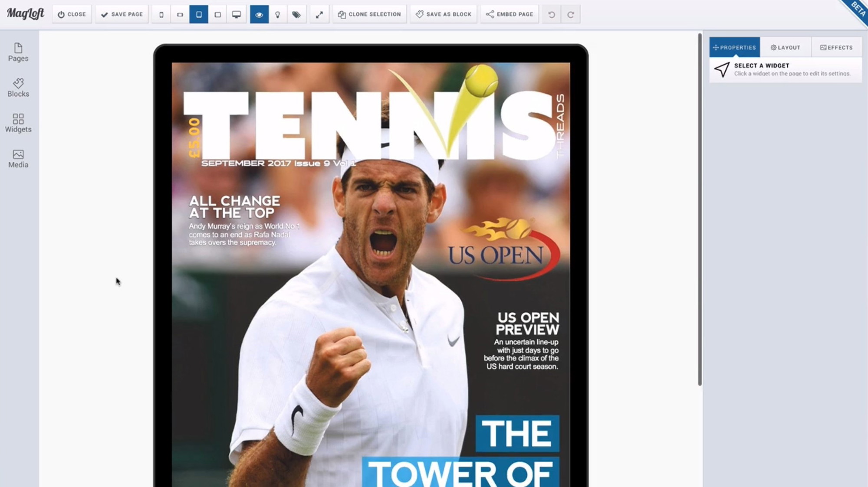Redo the last action

(x=571, y=14)
